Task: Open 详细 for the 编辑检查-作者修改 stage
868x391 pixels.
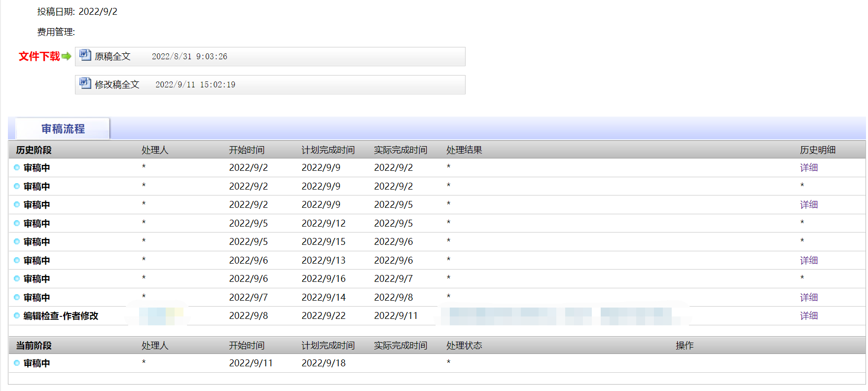Action: (809, 315)
